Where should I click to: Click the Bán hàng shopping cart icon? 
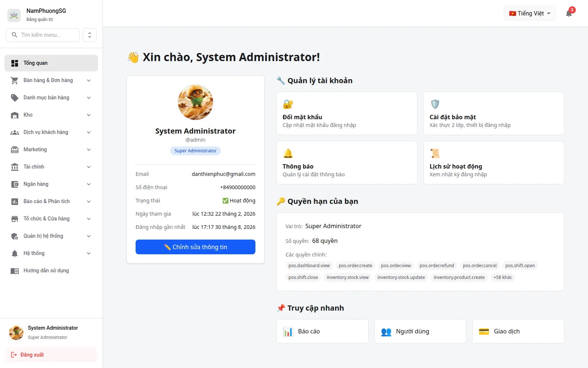click(x=15, y=81)
